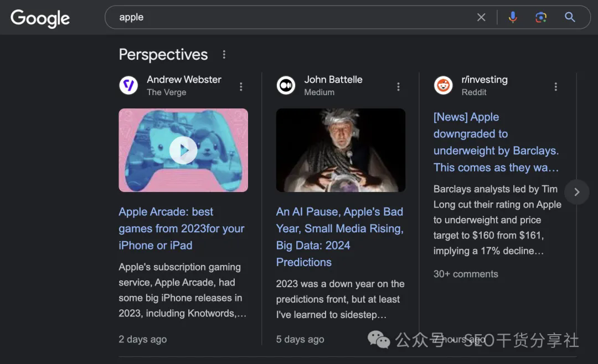Click the "Medium" source label
The image size is (598, 364).
(319, 92)
